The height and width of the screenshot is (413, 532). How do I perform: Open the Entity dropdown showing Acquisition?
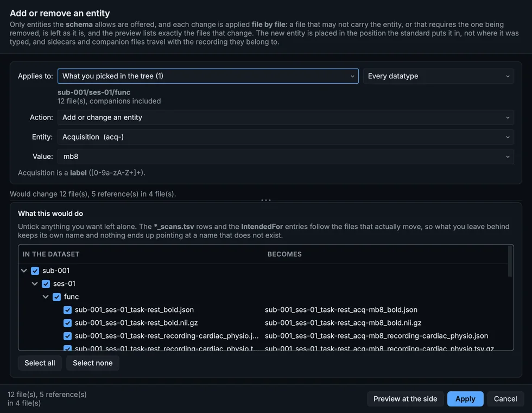coord(286,137)
